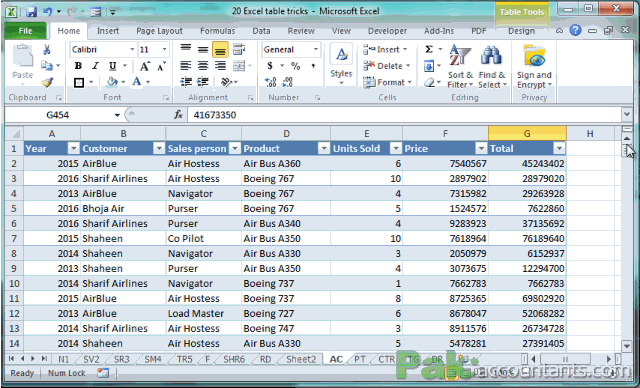Decrease font size with Shrink Font

tap(162, 66)
